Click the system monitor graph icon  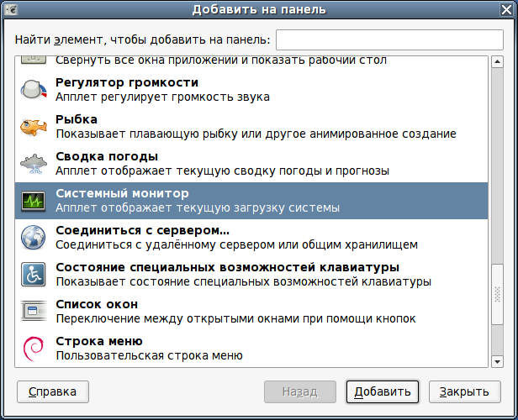(x=34, y=201)
